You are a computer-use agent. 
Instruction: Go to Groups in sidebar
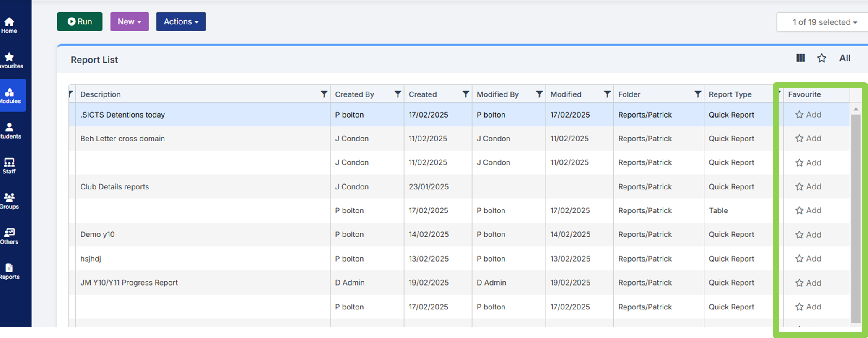(9, 201)
